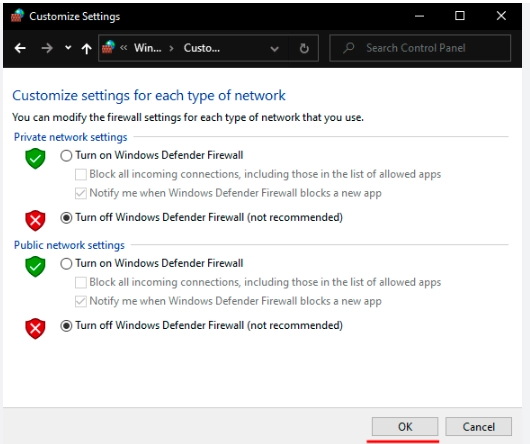
Task: Click the red shield icon under private network
Action: 35,220
